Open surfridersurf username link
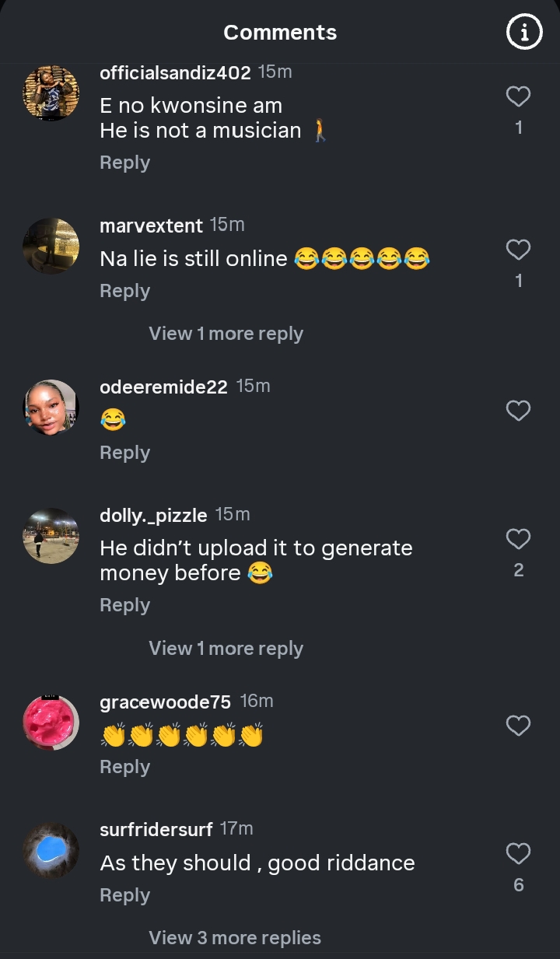Image resolution: width=560 pixels, height=959 pixels. (156, 829)
